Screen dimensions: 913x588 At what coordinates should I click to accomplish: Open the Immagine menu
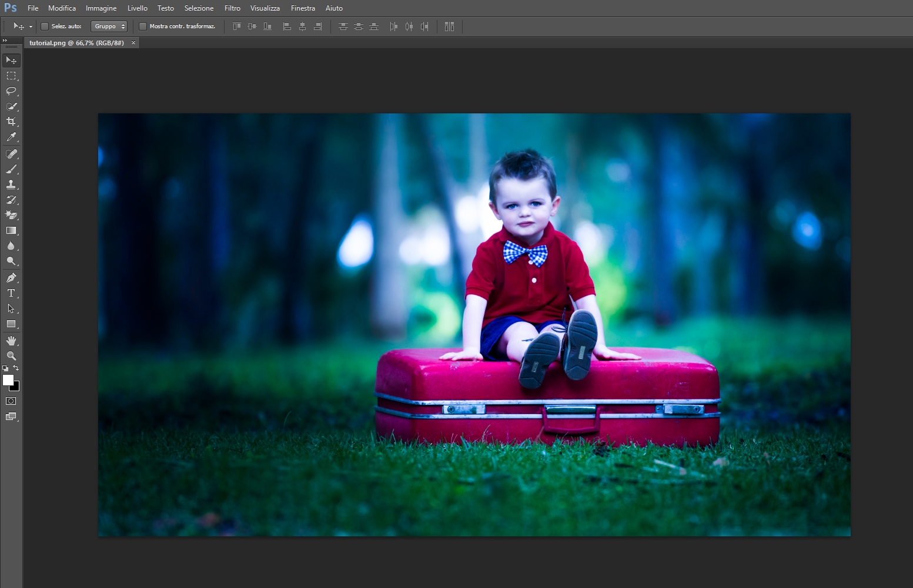[x=101, y=8]
